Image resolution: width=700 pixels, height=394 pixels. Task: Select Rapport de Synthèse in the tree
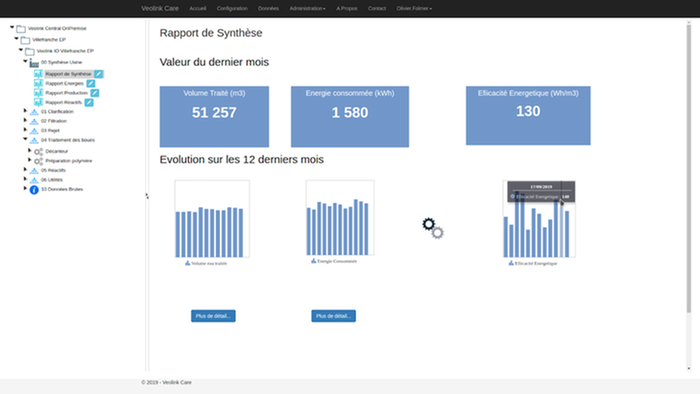point(68,74)
